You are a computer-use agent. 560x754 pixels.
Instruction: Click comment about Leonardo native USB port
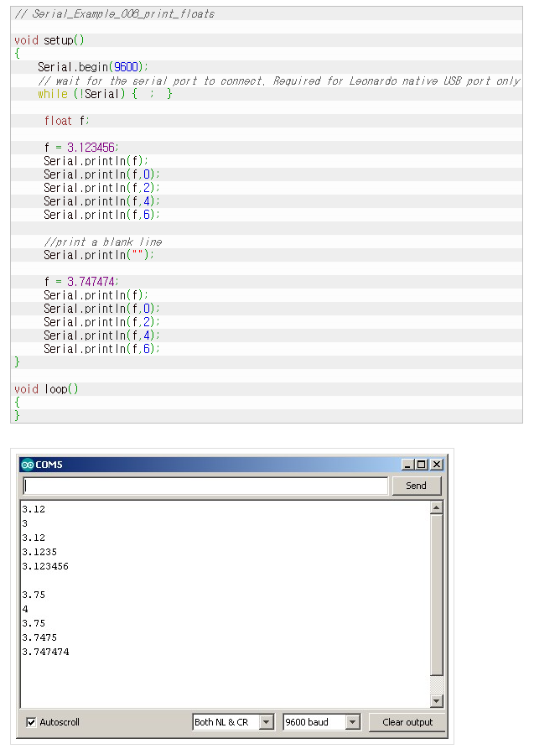(279, 81)
